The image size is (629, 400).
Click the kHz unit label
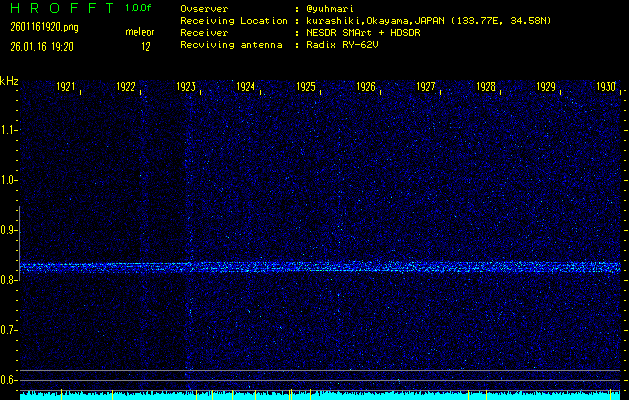(x=9, y=80)
